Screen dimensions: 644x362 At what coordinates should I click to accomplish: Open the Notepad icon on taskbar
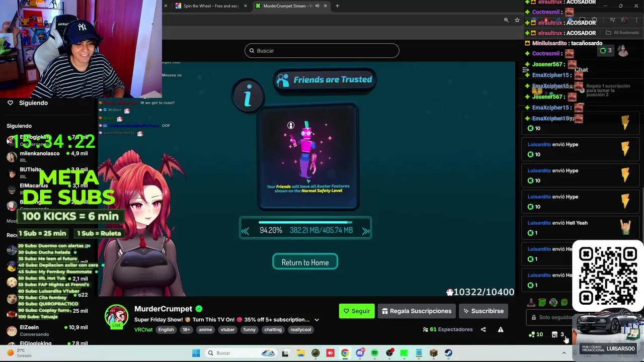(419, 353)
